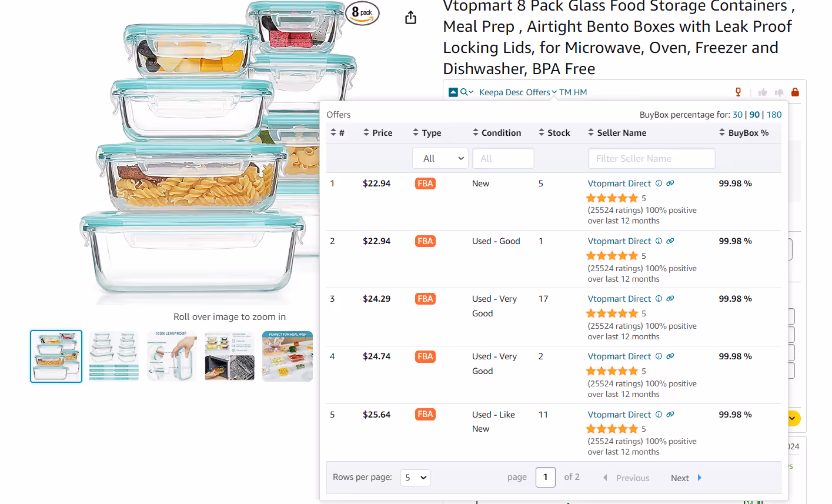Open the Keepa tab in toolbar
832x504 pixels.
491,92
